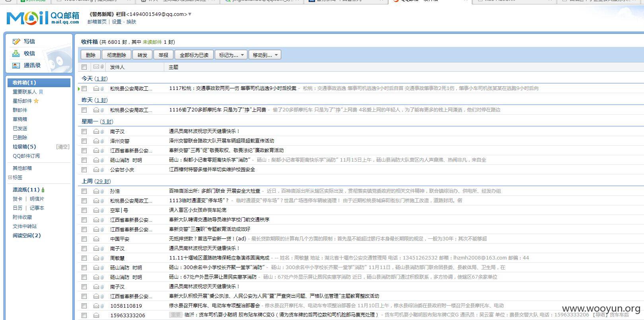The height and width of the screenshot is (320, 644).
Task: Click the 删除 button
Action: [91, 55]
